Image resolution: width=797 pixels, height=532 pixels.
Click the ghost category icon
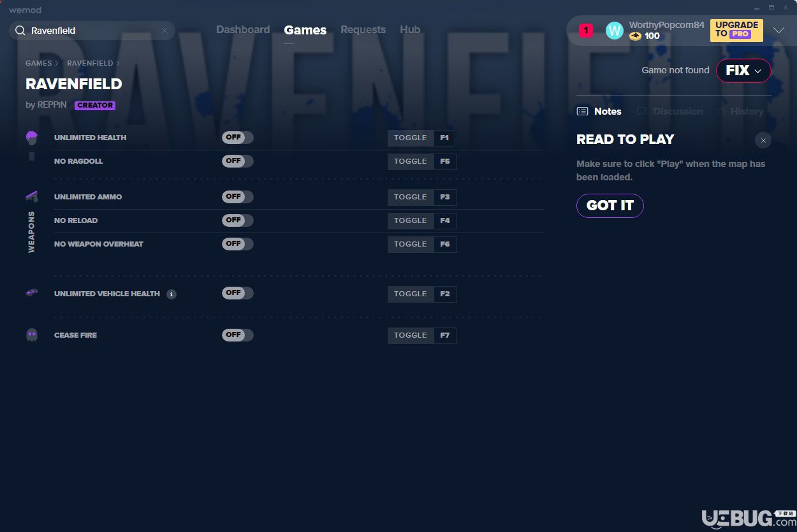point(32,335)
